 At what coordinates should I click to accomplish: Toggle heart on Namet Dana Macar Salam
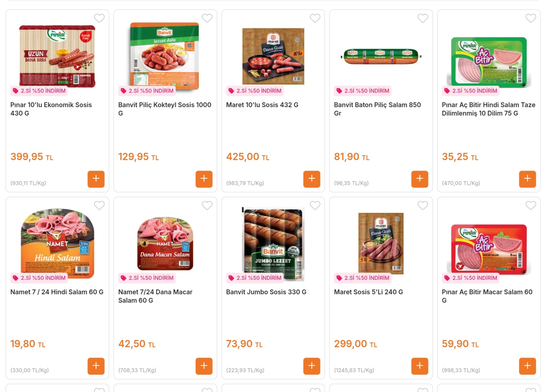click(207, 205)
